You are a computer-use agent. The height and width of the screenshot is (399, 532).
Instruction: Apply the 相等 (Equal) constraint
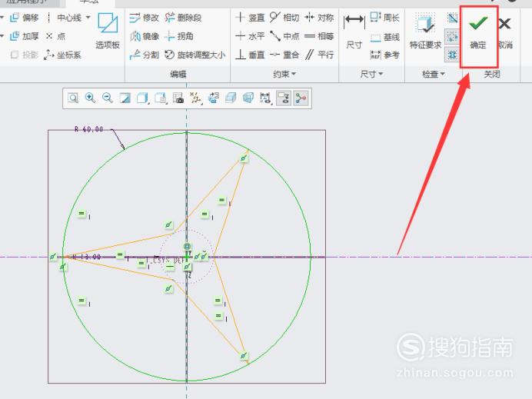(319, 36)
